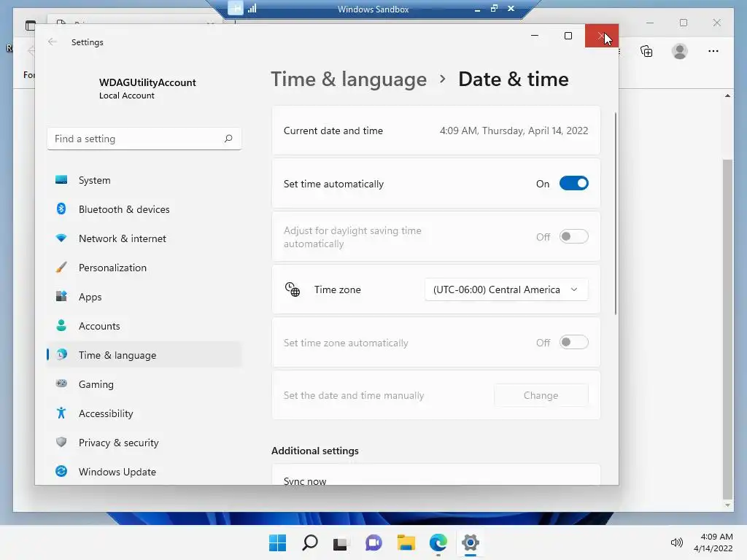Open Task View from the taskbar

tap(341, 542)
